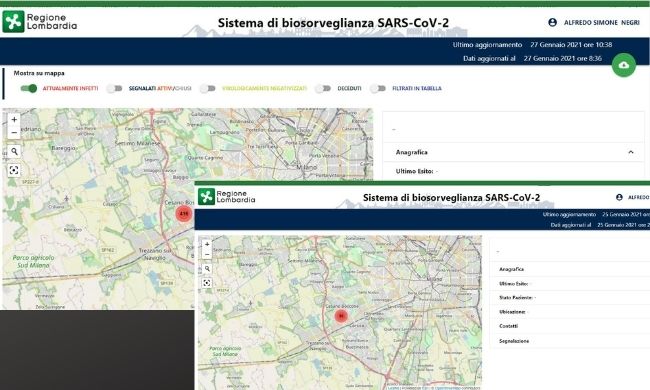Viewport: 650px width, 390px height.
Task: Enable the Deceduti toggle
Action: pos(323,88)
